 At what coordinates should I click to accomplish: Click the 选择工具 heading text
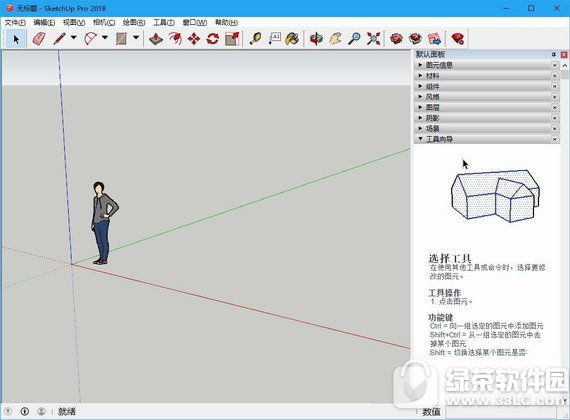(x=450, y=259)
